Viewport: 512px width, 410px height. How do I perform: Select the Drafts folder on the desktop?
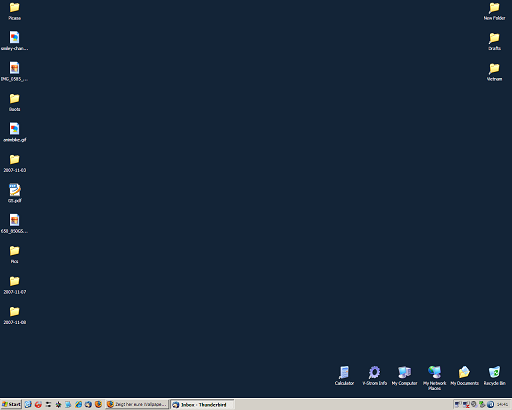[494, 41]
